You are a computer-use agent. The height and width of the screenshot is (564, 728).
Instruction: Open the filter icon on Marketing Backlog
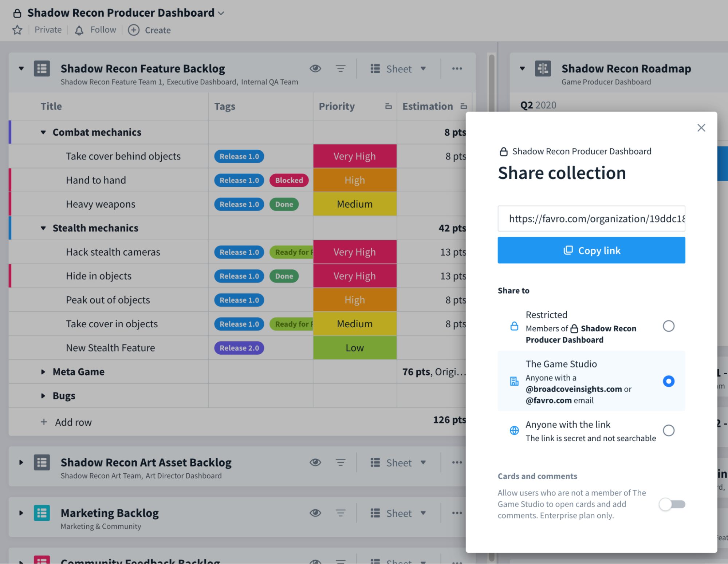pos(341,513)
